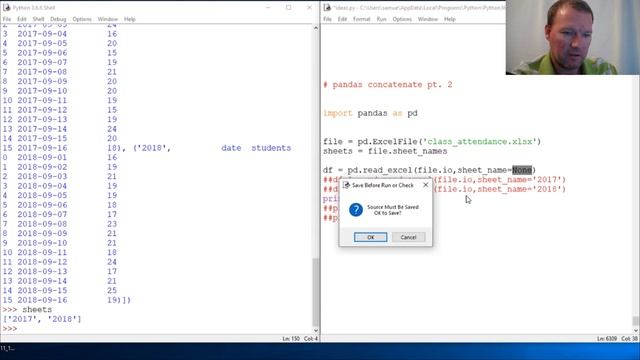Screen dimensions: 640x360
Task: Click 'Col: 4' in shell status bar
Action: click(x=311, y=339)
